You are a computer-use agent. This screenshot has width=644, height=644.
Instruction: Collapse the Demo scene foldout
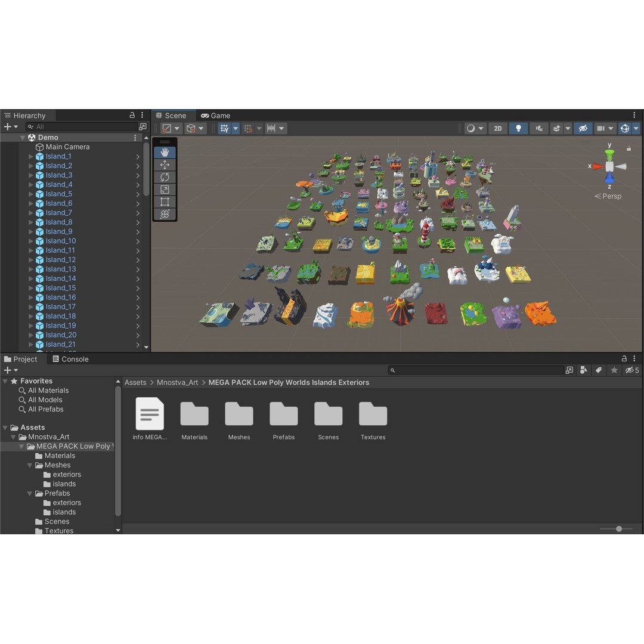tap(23, 138)
